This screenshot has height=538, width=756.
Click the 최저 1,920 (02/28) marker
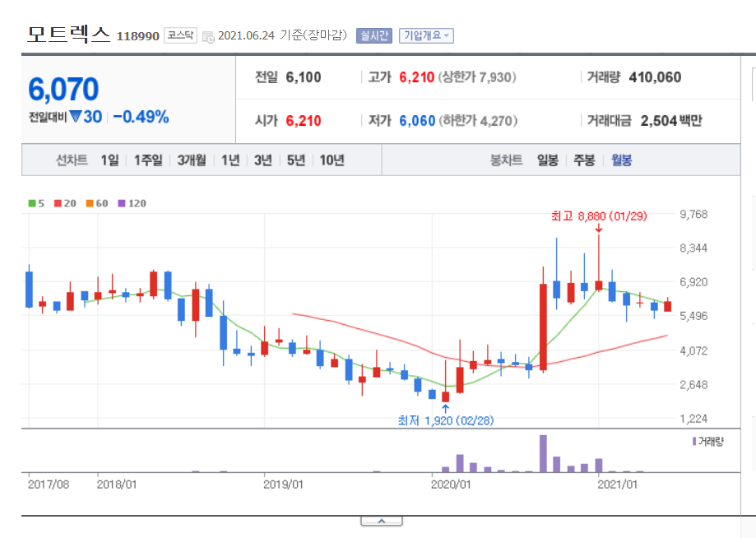pos(446,421)
